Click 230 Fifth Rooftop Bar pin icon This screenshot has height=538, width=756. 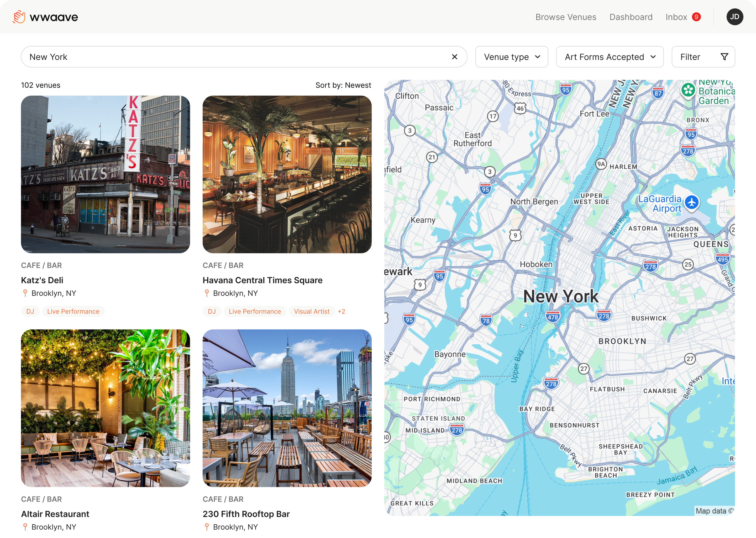click(207, 527)
